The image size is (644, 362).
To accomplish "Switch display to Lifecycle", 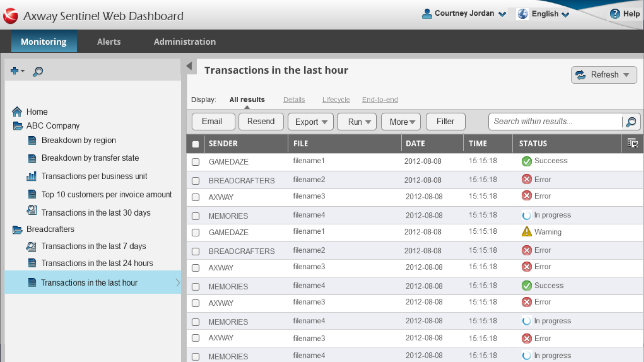I will [336, 99].
